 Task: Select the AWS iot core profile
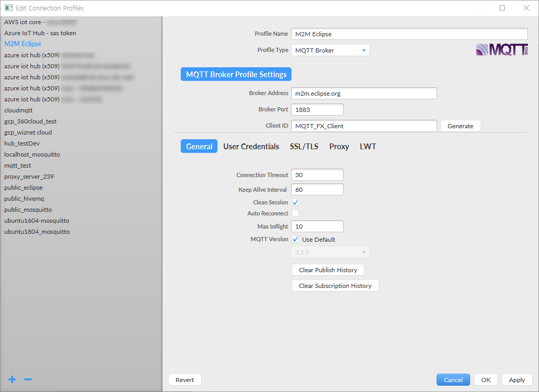81,22
